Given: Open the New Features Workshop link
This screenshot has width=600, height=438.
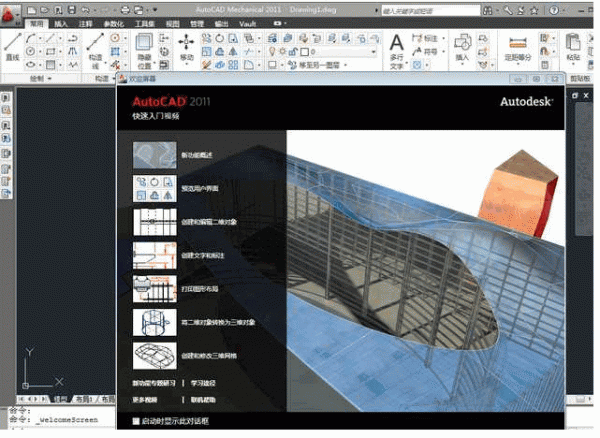Looking at the screenshot, I should 154,383.
